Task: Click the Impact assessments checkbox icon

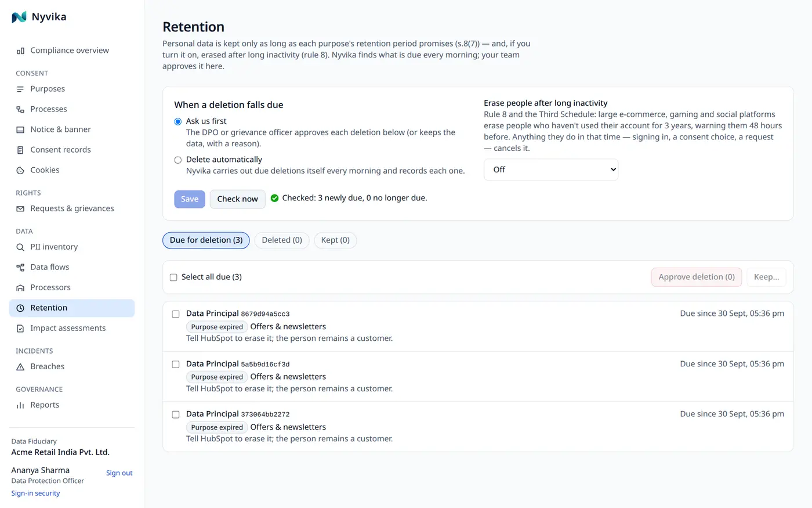Action: click(x=20, y=328)
